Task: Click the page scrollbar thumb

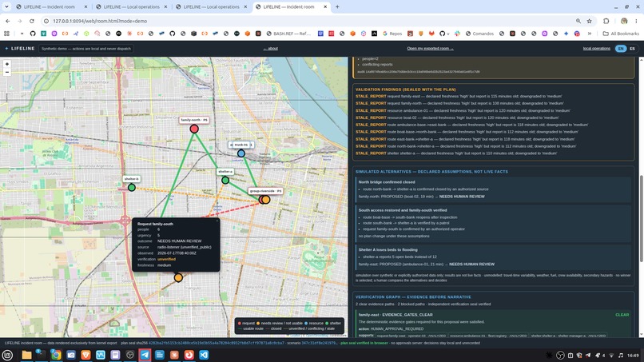Action: (641, 219)
